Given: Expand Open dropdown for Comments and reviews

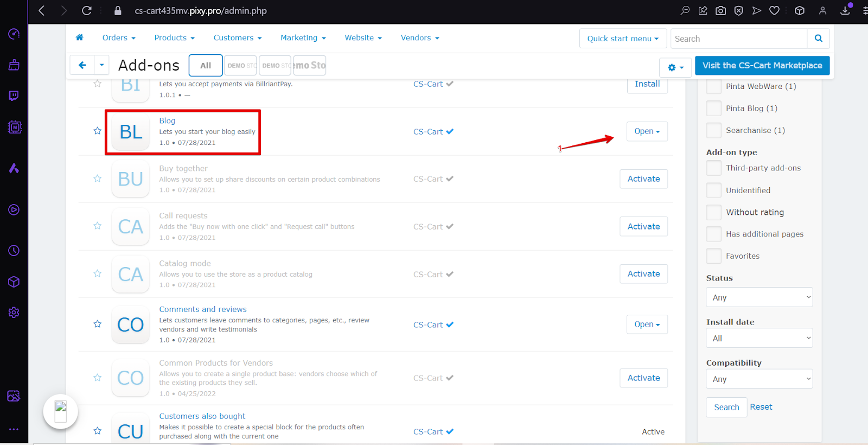Looking at the screenshot, I should pos(647,325).
